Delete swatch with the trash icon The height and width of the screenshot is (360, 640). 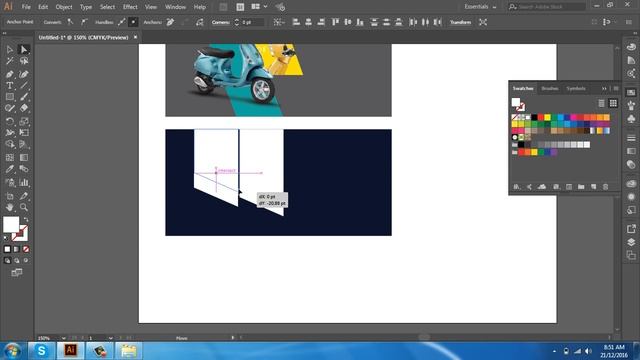(606, 187)
